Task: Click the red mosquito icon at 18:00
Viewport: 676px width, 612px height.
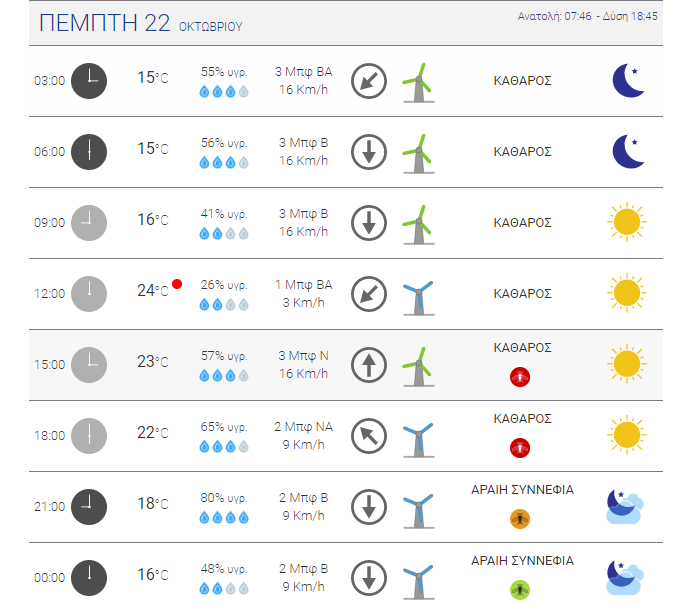Action: tap(520, 448)
